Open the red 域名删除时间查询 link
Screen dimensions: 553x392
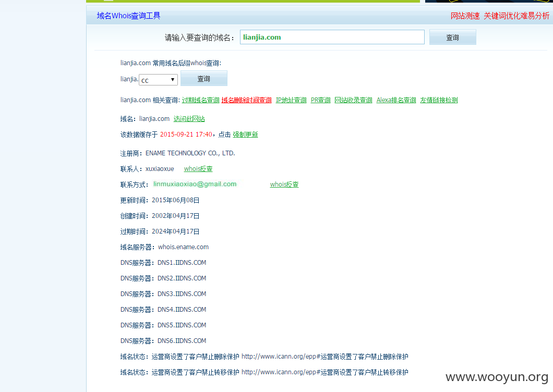[x=247, y=100]
